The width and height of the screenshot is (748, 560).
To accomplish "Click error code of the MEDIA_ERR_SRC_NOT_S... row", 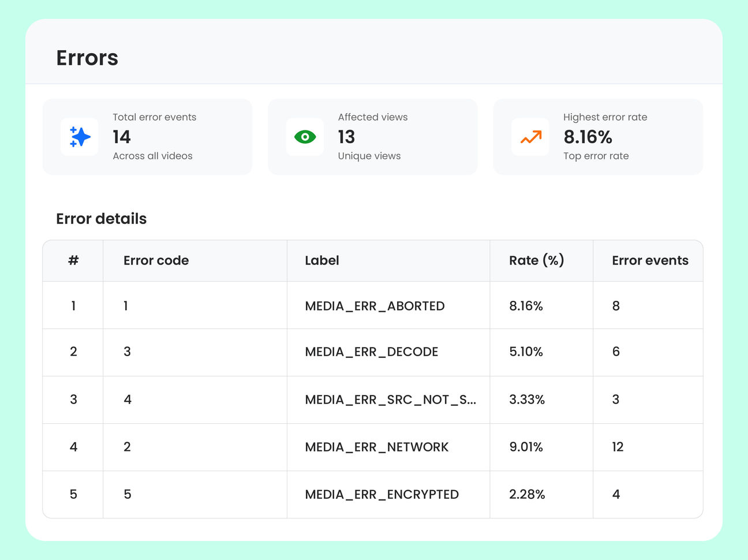I will pos(128,400).
